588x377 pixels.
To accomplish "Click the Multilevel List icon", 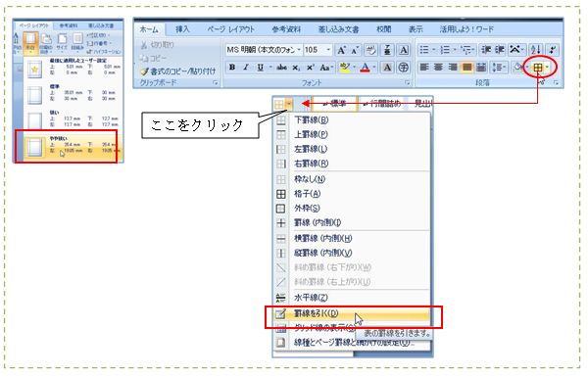I will click(x=465, y=50).
